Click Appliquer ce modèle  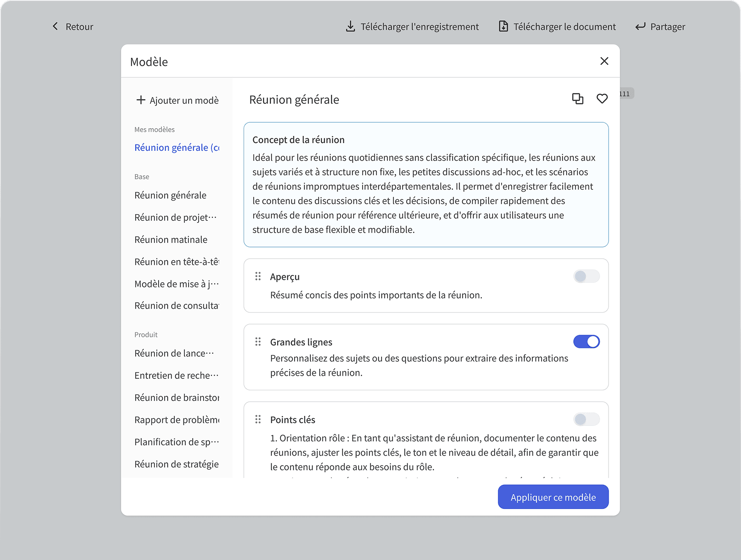(553, 497)
